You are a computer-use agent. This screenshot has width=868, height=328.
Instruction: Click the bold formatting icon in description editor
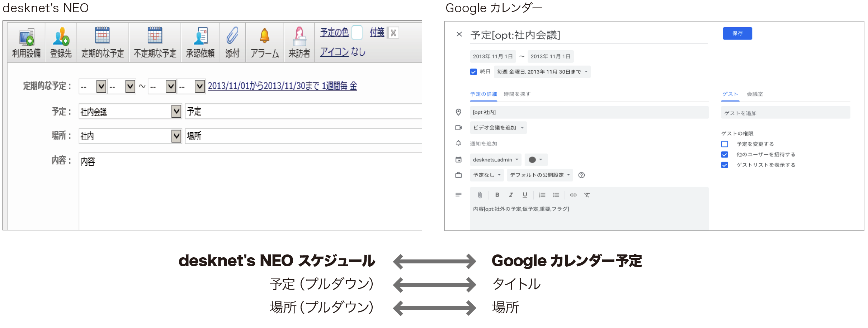(x=497, y=195)
